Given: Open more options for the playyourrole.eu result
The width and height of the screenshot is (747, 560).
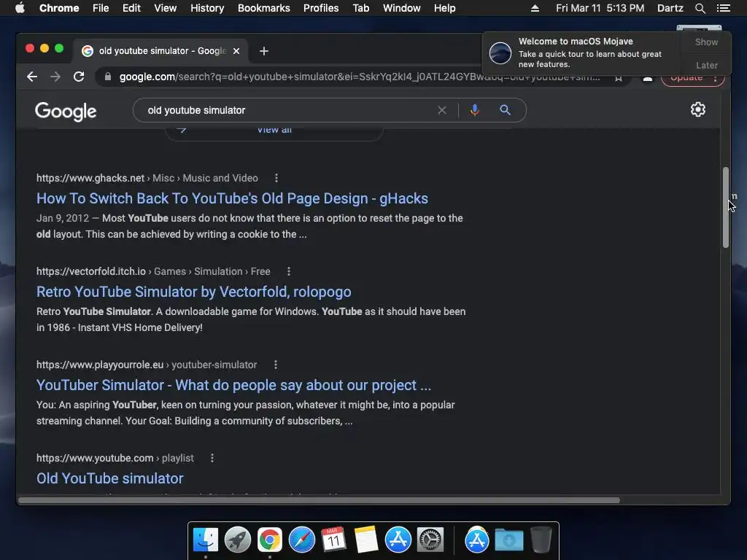Looking at the screenshot, I should [x=275, y=365].
